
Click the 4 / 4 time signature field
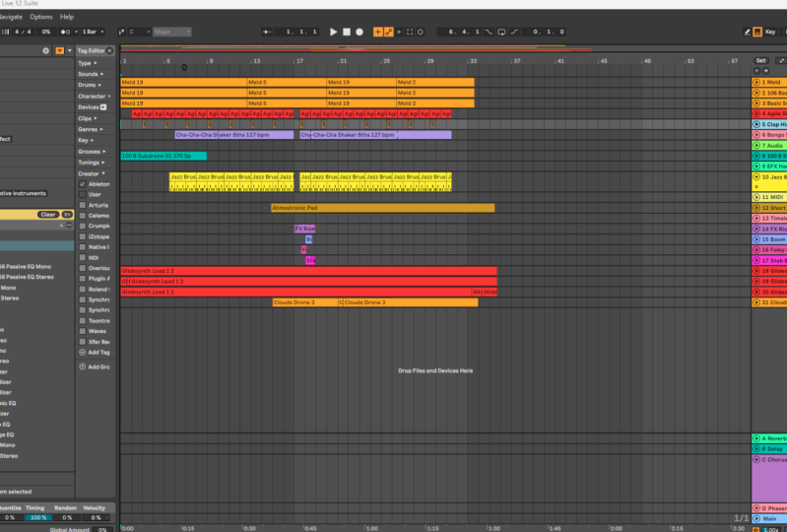23,32
